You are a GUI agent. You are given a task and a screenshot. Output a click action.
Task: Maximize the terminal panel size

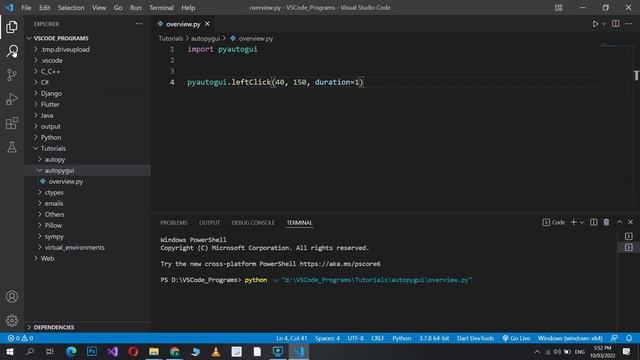click(x=619, y=222)
